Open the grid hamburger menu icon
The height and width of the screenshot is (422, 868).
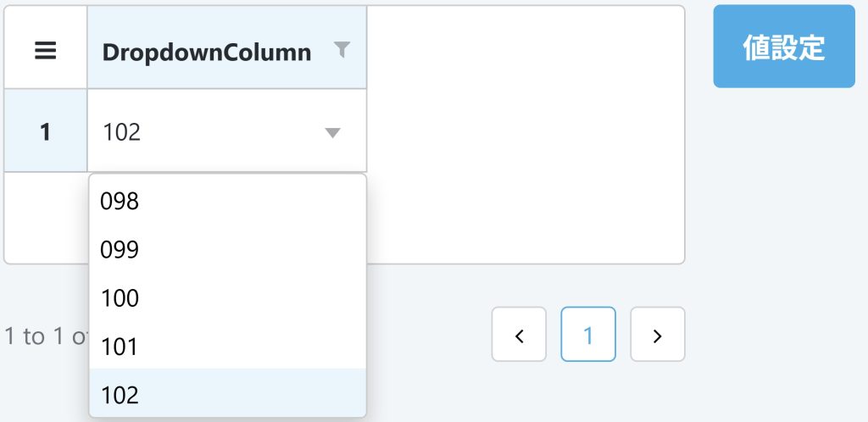click(x=46, y=51)
